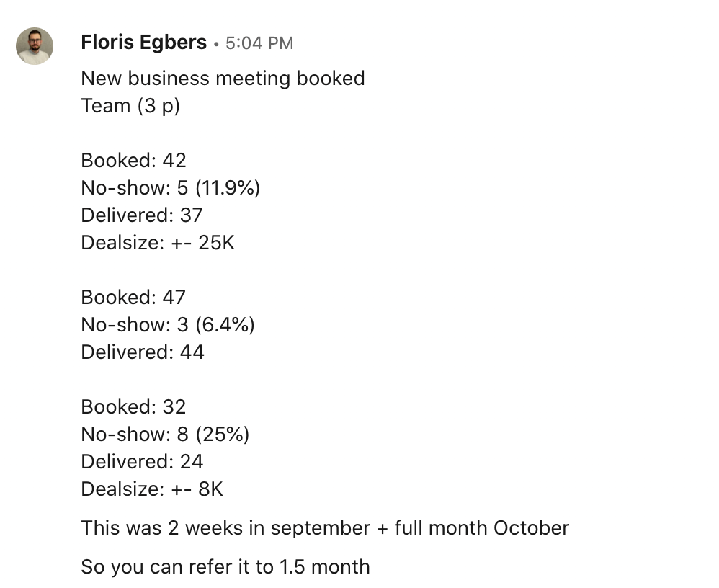The image size is (719, 588).
Task: Select the 'No-show: 8 (25%)' line
Action: click(x=165, y=435)
